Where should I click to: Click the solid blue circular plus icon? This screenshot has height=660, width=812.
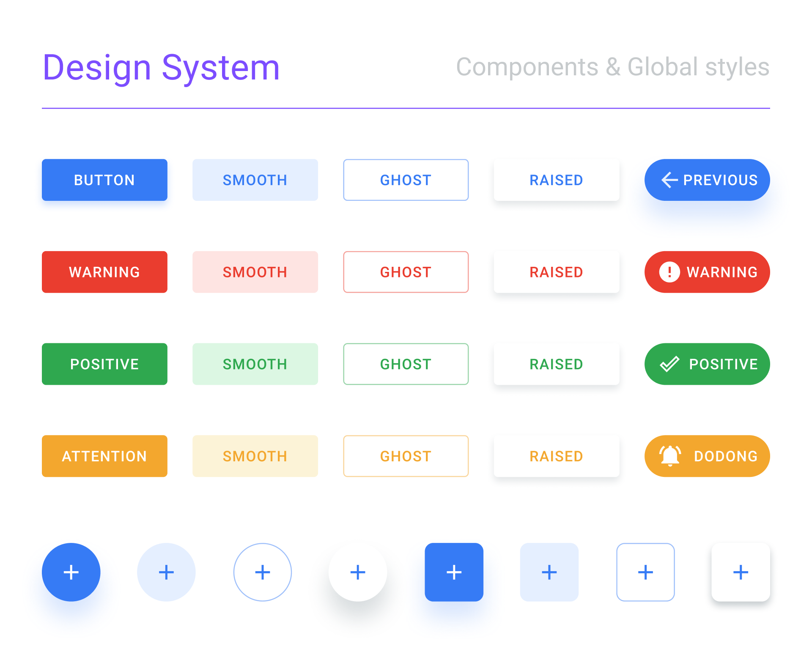(x=71, y=572)
